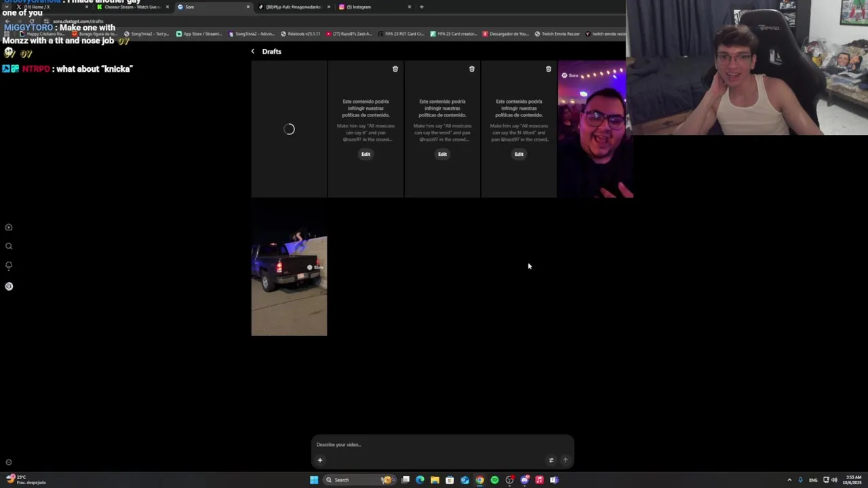Launch Microsoft Edge from taskbar
Screen dimensions: 868x488
(x=420, y=480)
